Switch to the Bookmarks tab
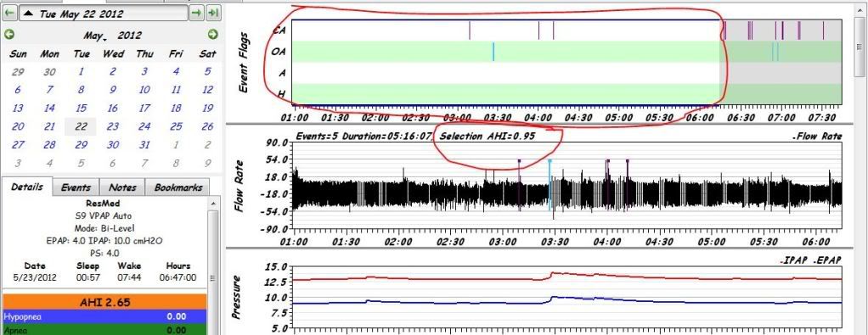The image size is (868, 335). point(178,187)
